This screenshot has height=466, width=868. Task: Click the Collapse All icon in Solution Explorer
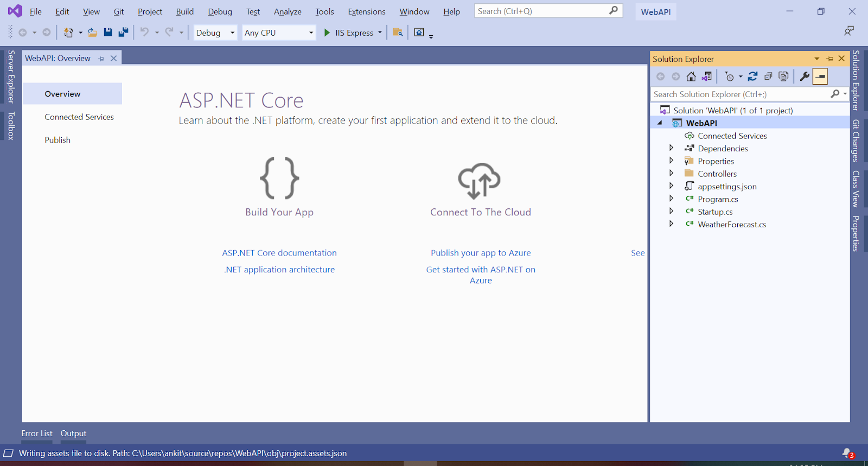click(768, 76)
